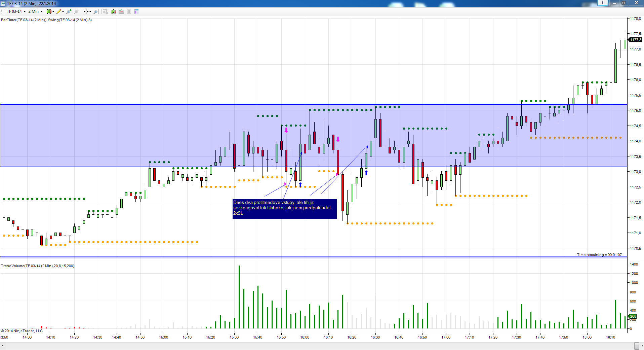Open the Indicators line chart icon
This screenshot has height=350, width=644.
click(x=121, y=11)
